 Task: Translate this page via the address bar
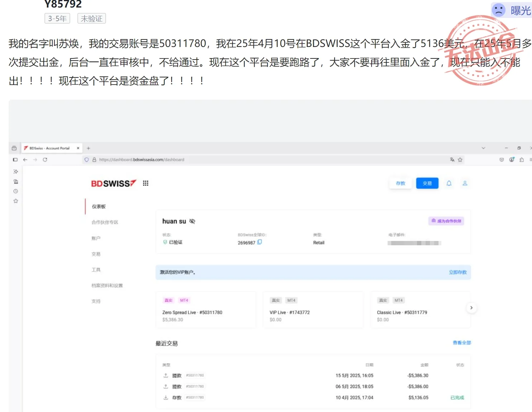point(452,160)
